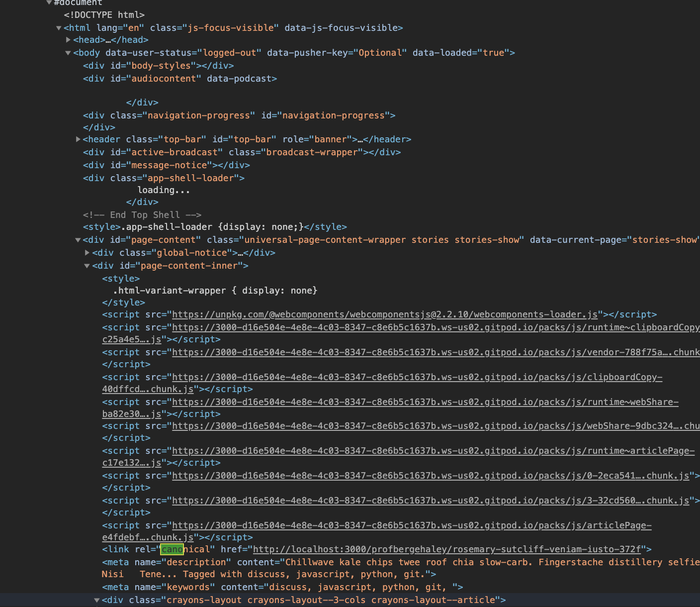Select the End Top Shell comment
Screen dimensions: 700x607
(x=142, y=215)
